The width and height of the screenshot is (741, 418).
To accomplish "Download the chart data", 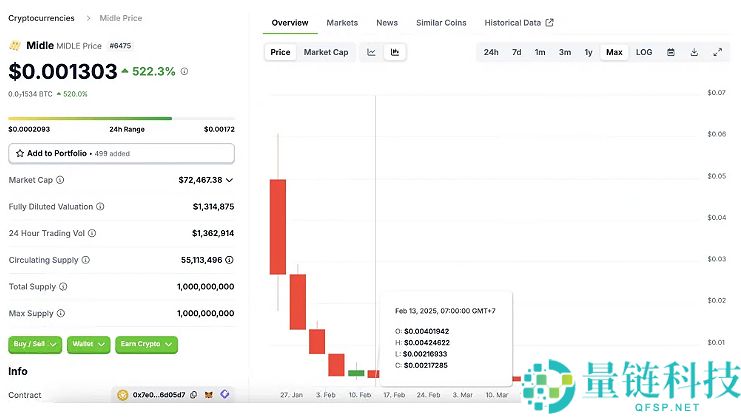I will point(694,52).
